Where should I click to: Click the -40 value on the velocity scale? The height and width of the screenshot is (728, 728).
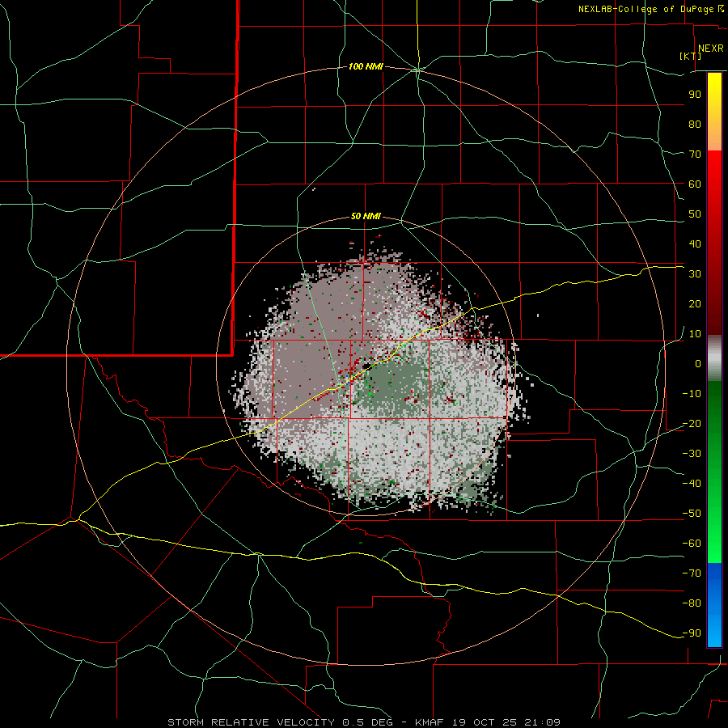[692, 484]
